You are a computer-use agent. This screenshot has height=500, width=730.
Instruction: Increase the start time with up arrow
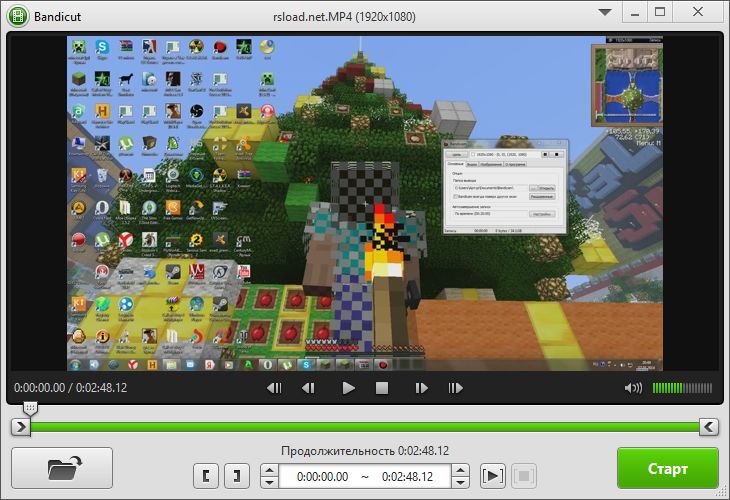269,470
